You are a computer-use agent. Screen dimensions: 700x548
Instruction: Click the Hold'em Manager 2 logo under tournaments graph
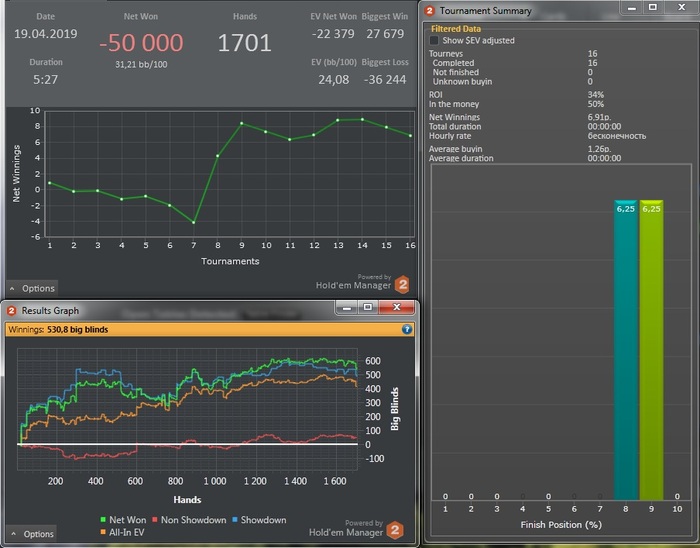click(x=402, y=284)
